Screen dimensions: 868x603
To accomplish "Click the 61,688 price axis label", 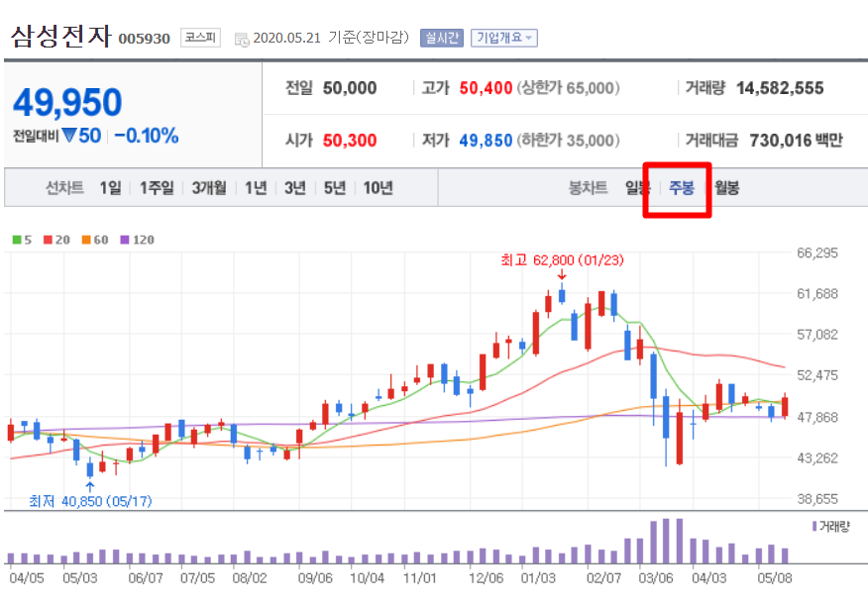I will pos(817,294).
